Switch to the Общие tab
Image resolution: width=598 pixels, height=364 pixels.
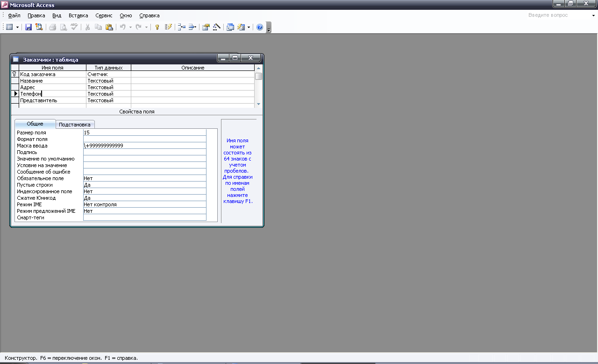tap(35, 124)
